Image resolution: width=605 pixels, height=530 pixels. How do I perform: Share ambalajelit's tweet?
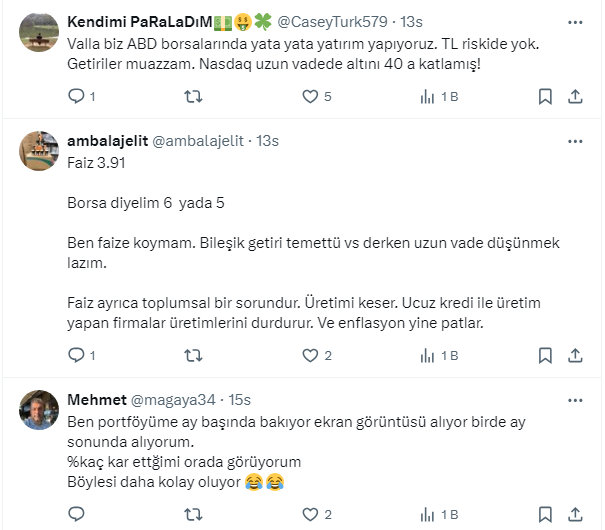tap(575, 355)
